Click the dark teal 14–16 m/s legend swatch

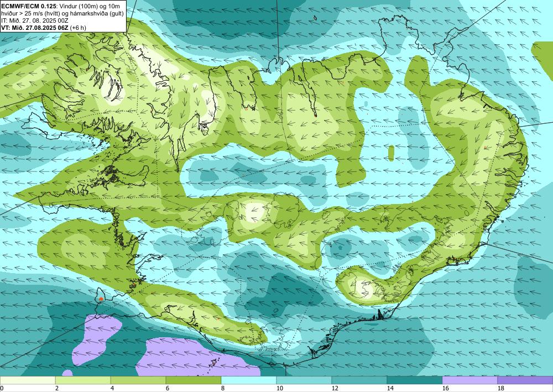415,380
